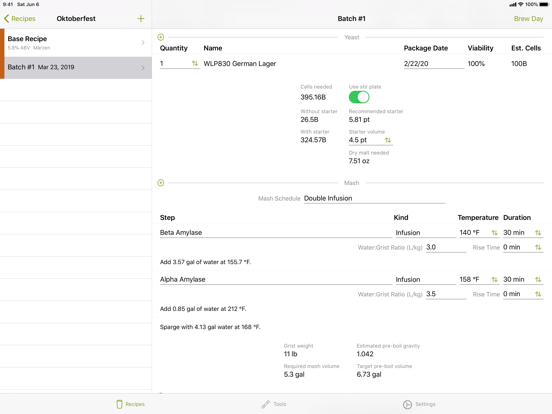Screen dimensions: 552x414
Task: Add a mash step with circled plus icon
Action: click(x=161, y=183)
